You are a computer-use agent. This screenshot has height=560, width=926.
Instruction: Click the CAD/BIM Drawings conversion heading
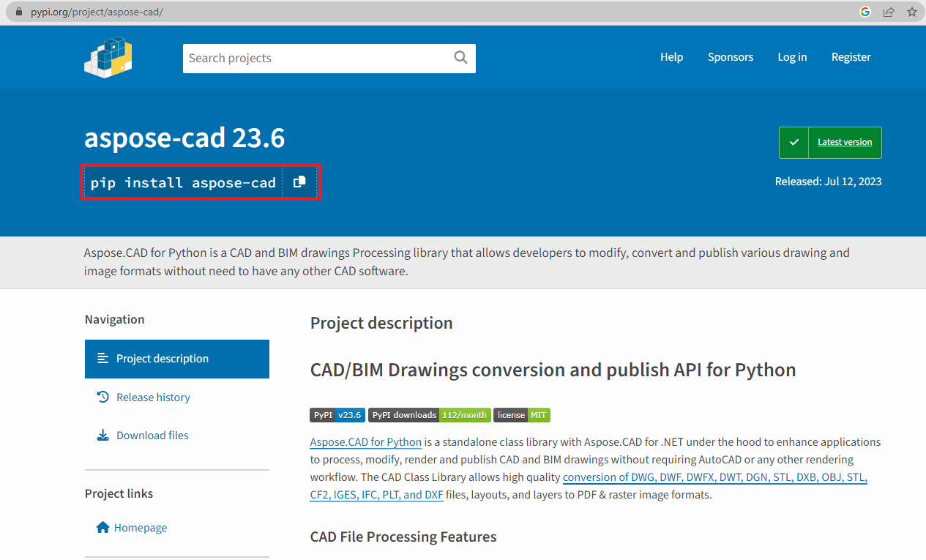553,370
